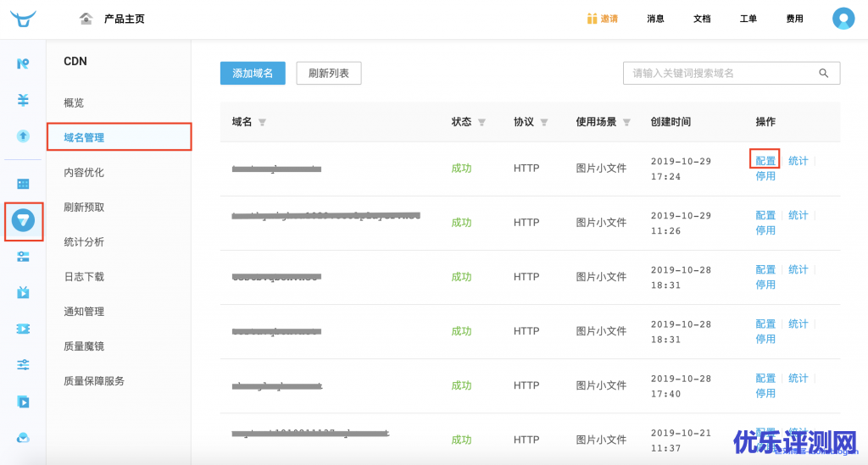This screenshot has height=465, width=868.
Task: Open 日志下载 menu item
Action: point(84,276)
